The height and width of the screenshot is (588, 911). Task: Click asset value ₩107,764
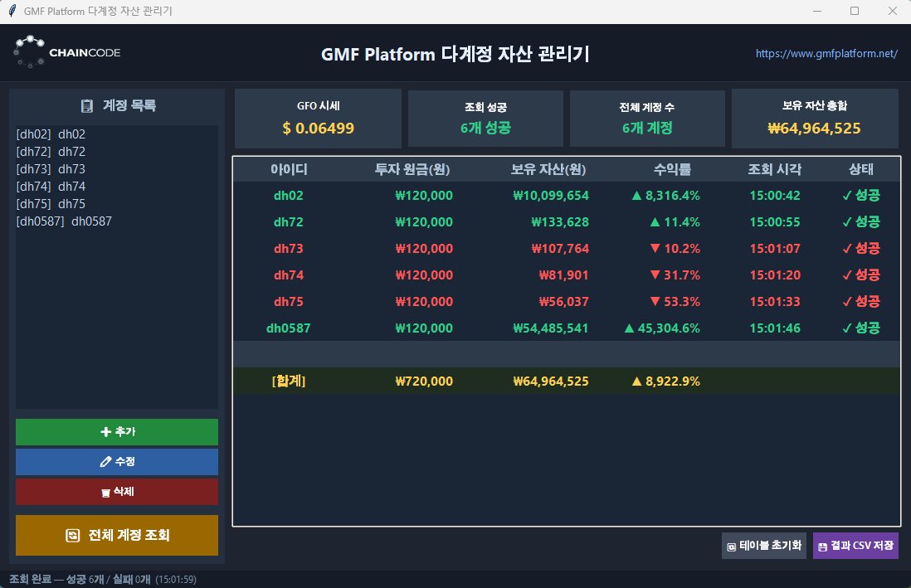point(560,249)
